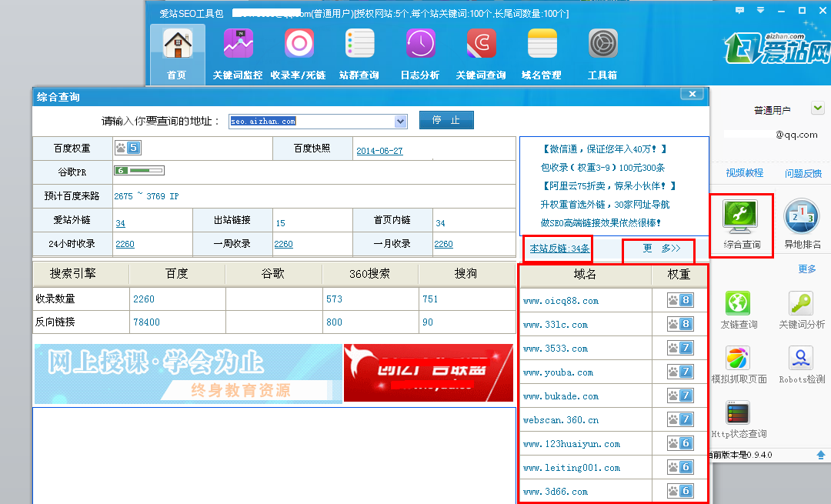The width and height of the screenshot is (831, 504).
Task: Click the 域名 column header
Action: (x=586, y=275)
